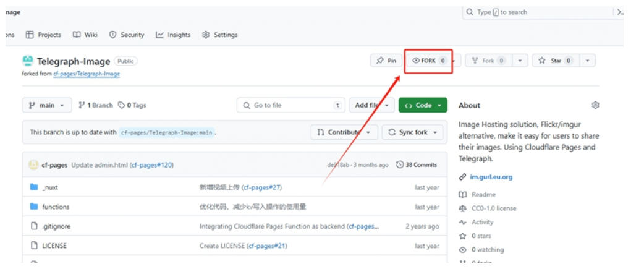View the 38 Commits history
Viewport: 644px width, 269px height.
[x=417, y=164]
